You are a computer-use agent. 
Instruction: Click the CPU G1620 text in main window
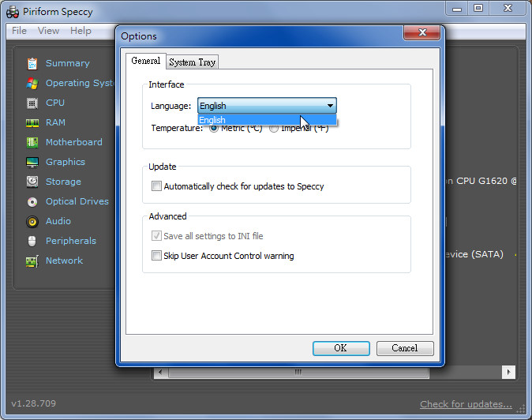pyautogui.click(x=481, y=181)
